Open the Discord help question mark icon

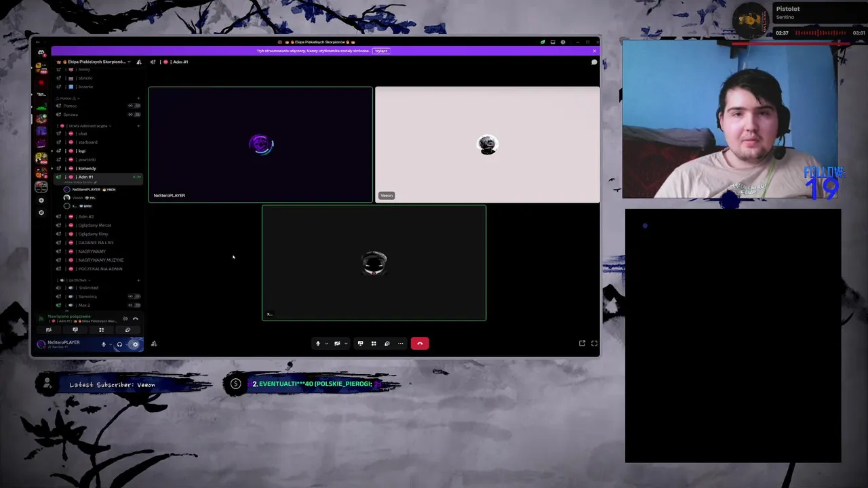click(563, 42)
